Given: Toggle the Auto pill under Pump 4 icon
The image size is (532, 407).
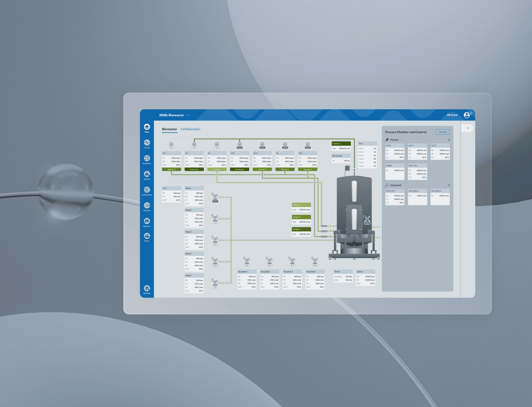Looking at the screenshot, I should pyautogui.click(x=215, y=266).
